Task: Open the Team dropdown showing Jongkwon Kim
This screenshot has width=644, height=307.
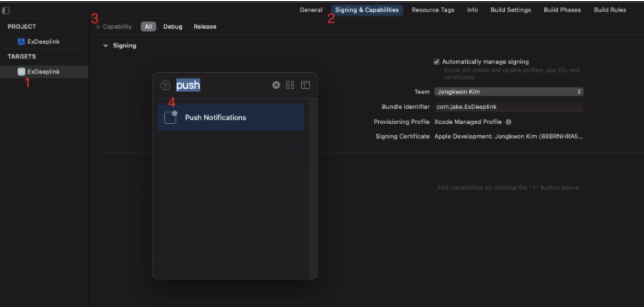Action: [509, 92]
